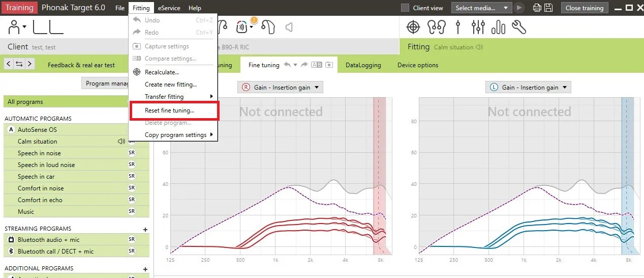
Task: Click the speaker icon on Calm situation row
Action: click(121, 142)
